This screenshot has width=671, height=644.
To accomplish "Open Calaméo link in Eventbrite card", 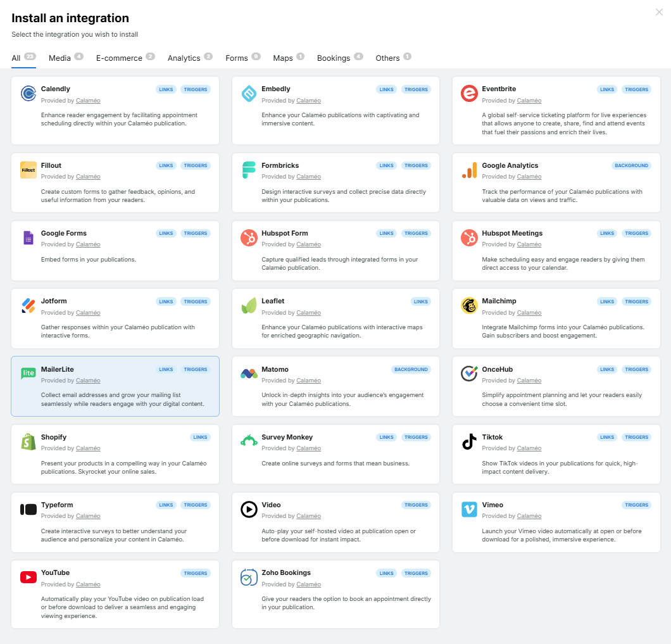I will point(529,101).
